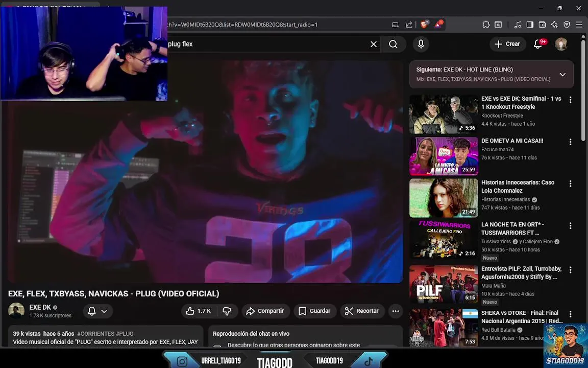Open the Leo AI sparkle icon
This screenshot has width=588, height=368.
coord(554,25)
